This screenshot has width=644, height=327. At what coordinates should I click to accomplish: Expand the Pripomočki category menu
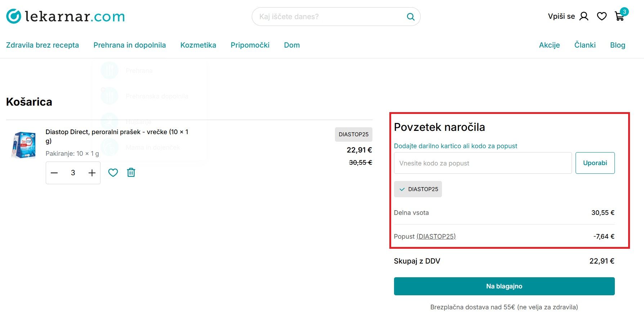tap(250, 45)
